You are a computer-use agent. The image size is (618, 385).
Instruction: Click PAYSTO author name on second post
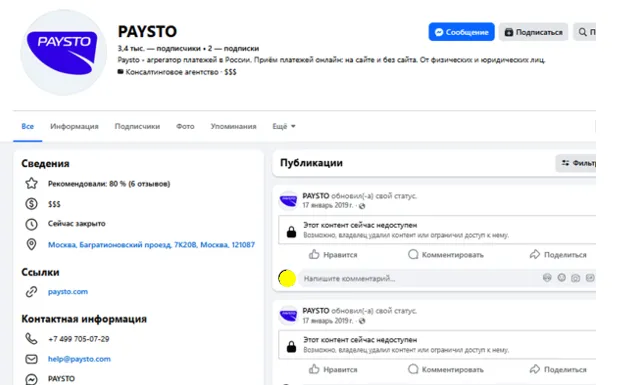click(316, 311)
